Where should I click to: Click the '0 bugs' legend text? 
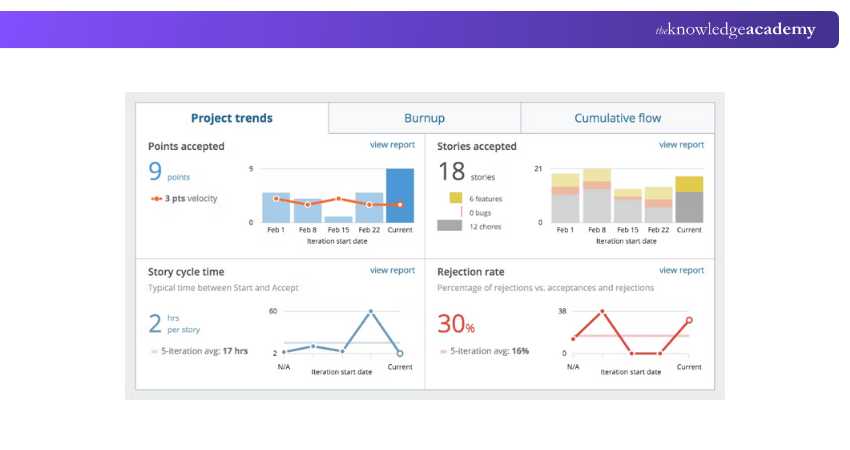480,213
